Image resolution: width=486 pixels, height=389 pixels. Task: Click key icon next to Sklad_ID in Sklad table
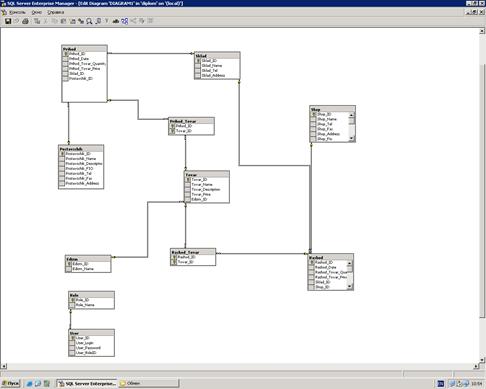pos(198,61)
